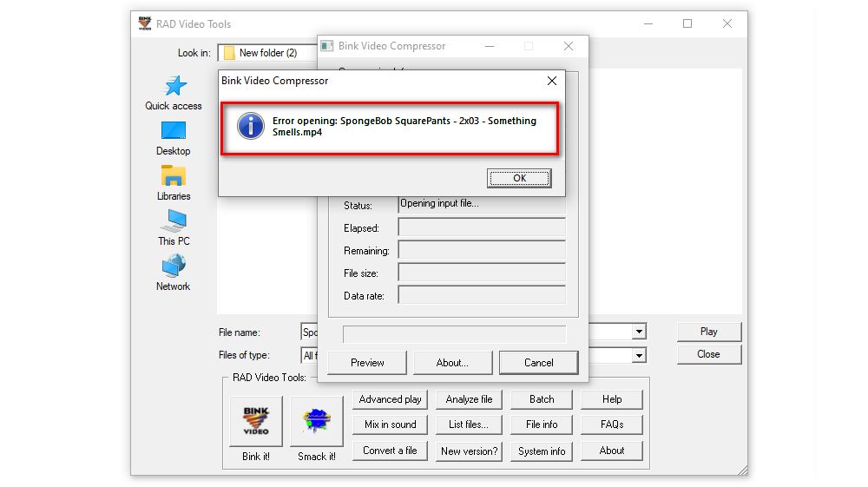The height and width of the screenshot is (487, 868).
Task: Click the Smacker paint-splat logo button
Action: (317, 421)
